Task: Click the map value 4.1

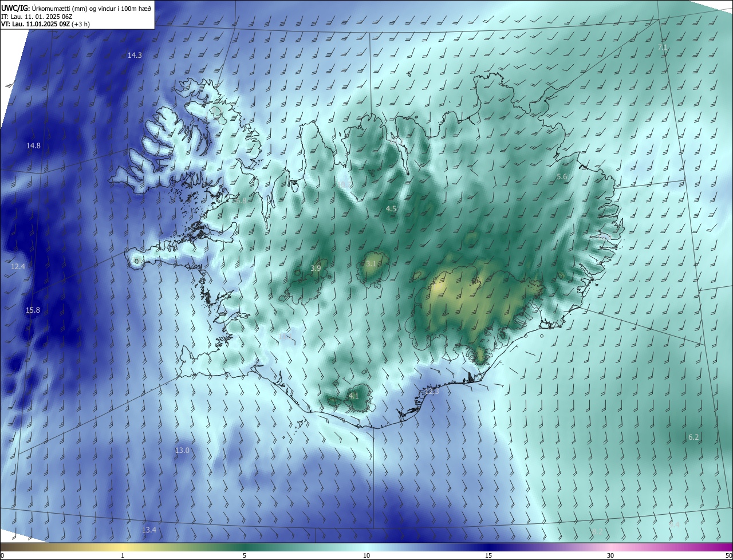Action: (353, 396)
